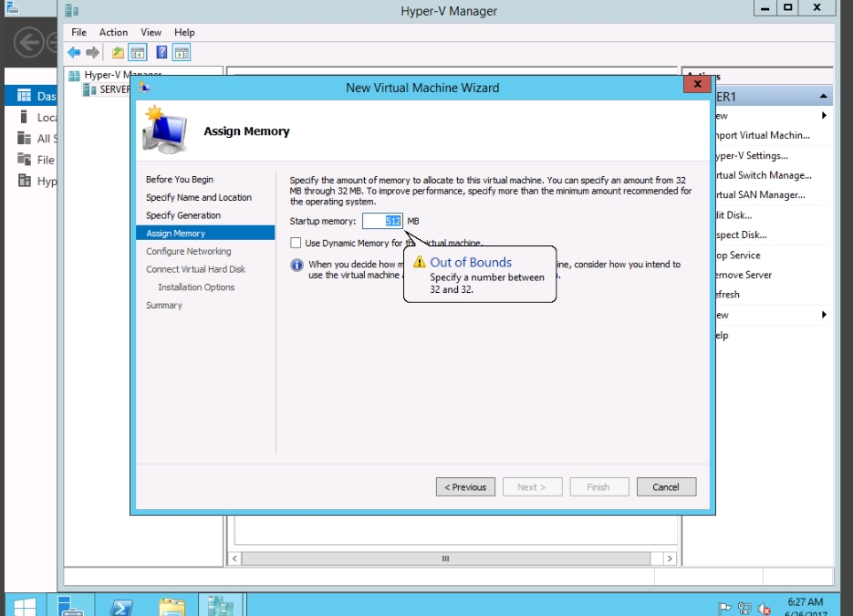Screen dimensions: 853x616
Task: Open the Action menu
Action: click(x=113, y=32)
